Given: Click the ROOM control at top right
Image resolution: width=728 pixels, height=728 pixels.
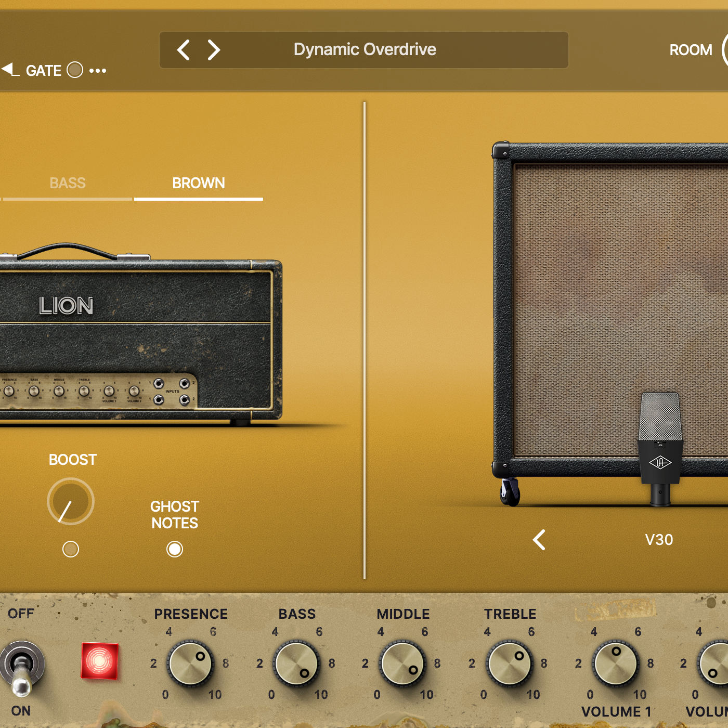Looking at the screenshot, I should pos(691,49).
